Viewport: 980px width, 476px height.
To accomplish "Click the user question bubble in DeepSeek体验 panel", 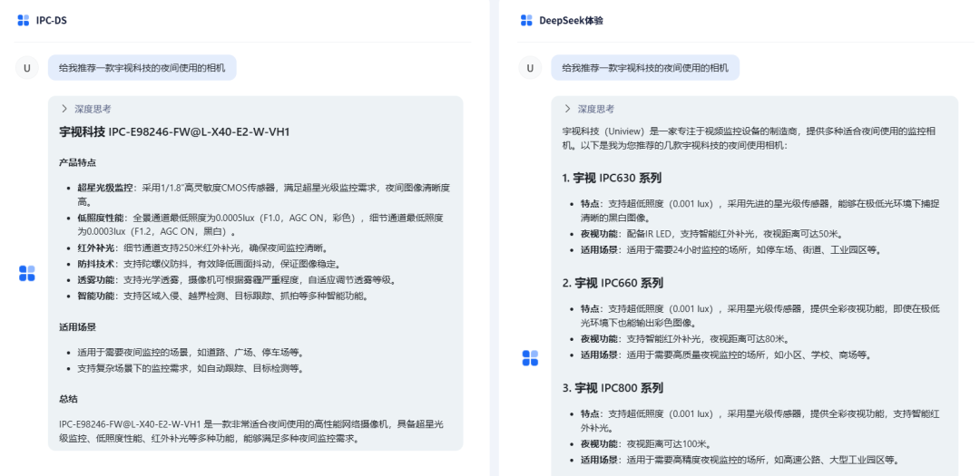I will click(x=645, y=68).
